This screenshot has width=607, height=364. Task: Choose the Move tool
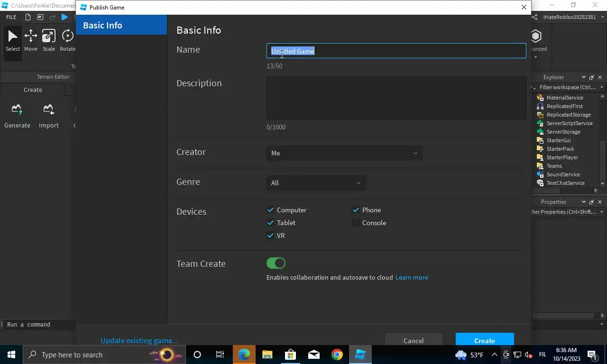point(31,41)
